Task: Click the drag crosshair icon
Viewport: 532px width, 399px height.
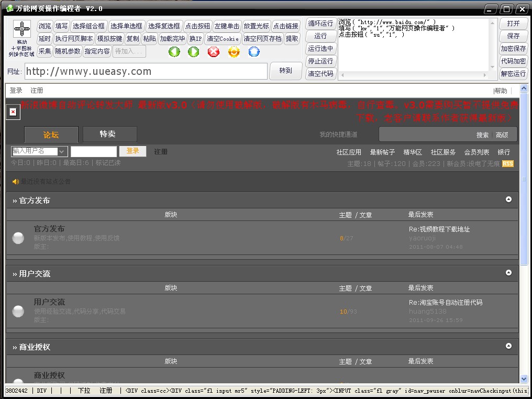Action: pyautogui.click(x=22, y=29)
